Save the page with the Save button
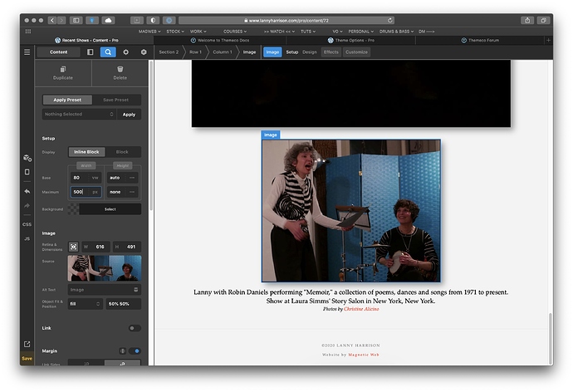The height and width of the screenshot is (392, 573). [27, 359]
